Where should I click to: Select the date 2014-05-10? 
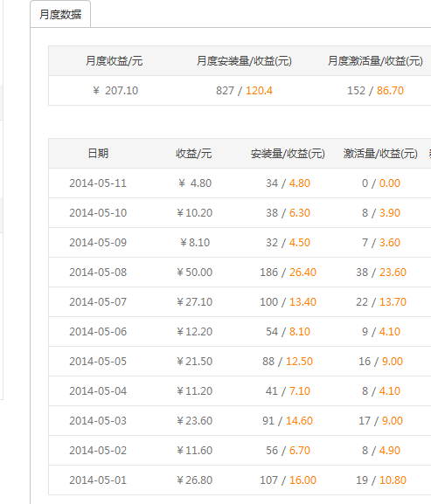tap(98, 213)
